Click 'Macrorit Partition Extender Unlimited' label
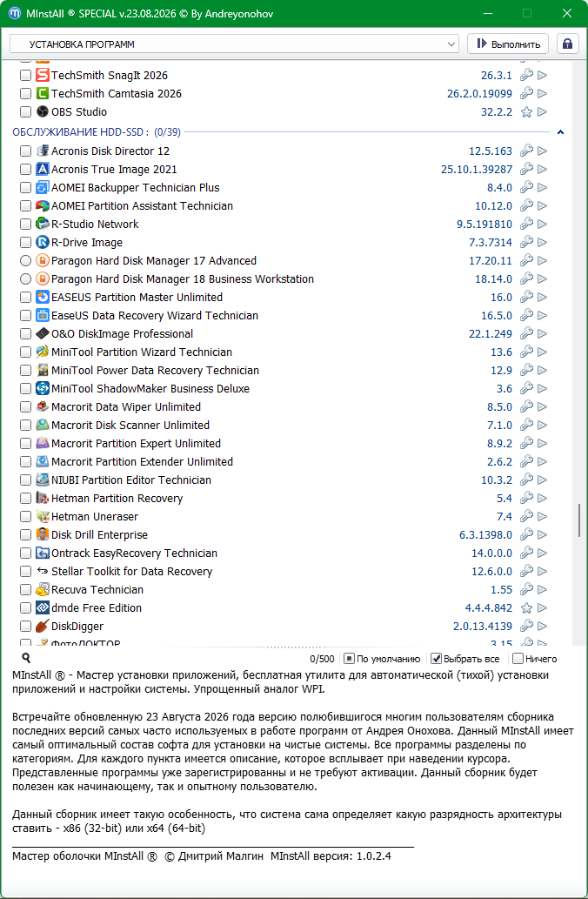This screenshot has width=588, height=899. (142, 461)
